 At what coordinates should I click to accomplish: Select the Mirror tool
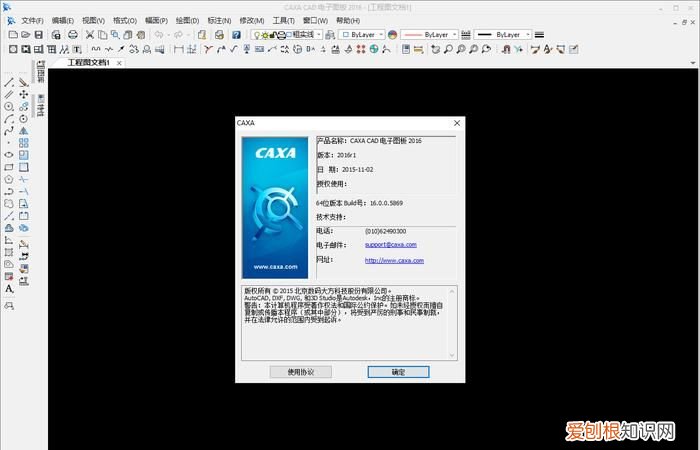[24, 131]
